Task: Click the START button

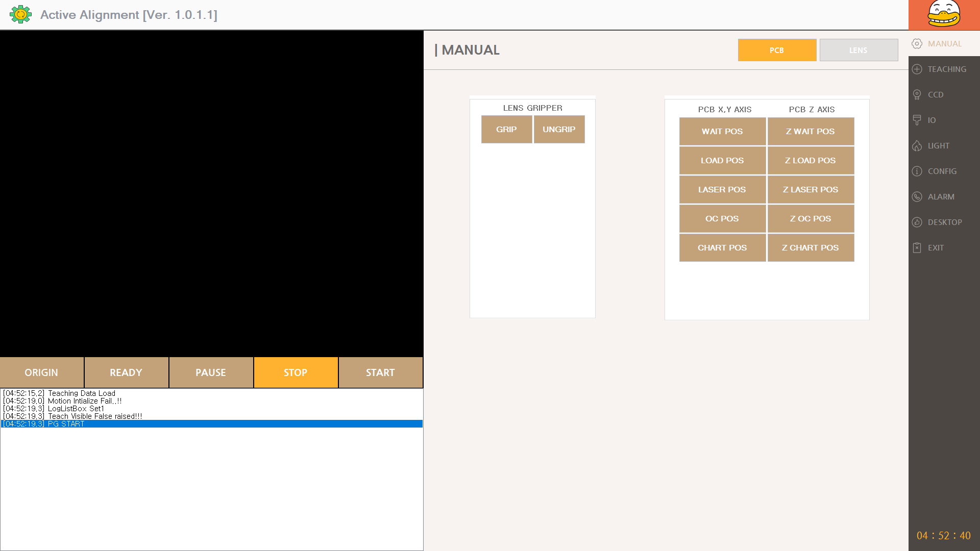Action: coord(380,372)
